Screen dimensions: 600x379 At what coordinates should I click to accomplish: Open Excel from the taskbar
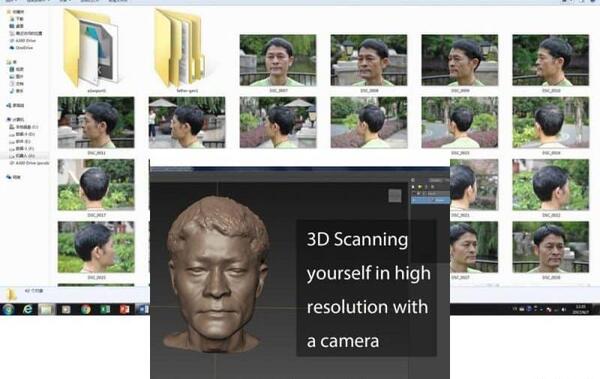(x=105, y=309)
